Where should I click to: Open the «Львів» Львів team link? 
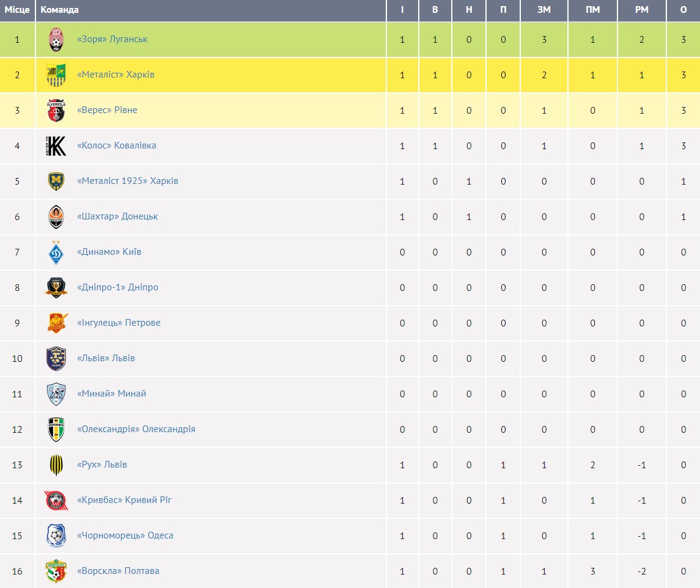pyautogui.click(x=106, y=358)
